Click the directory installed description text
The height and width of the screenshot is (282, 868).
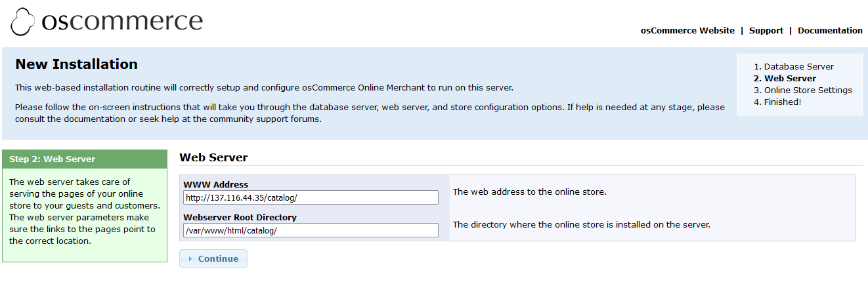[581, 225]
